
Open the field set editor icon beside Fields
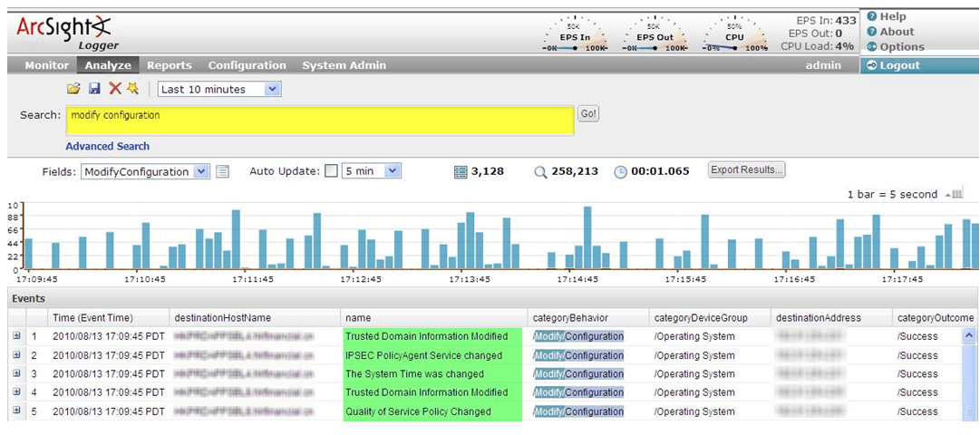(222, 171)
